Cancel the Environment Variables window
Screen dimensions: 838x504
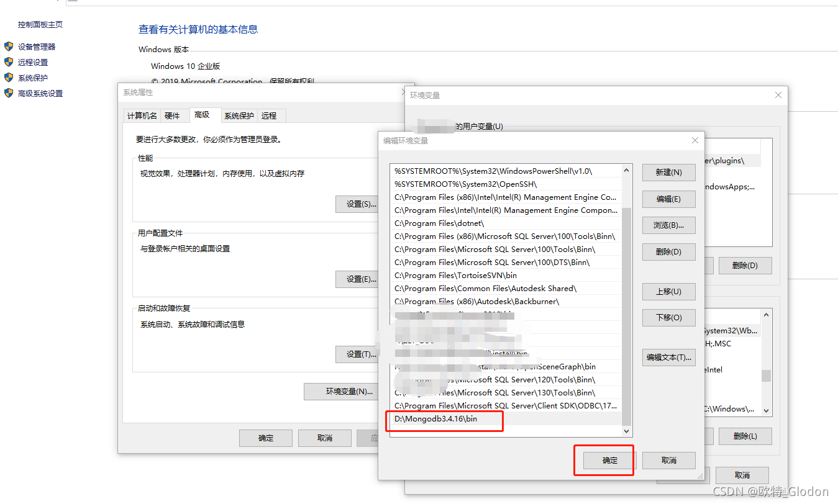pos(742,475)
